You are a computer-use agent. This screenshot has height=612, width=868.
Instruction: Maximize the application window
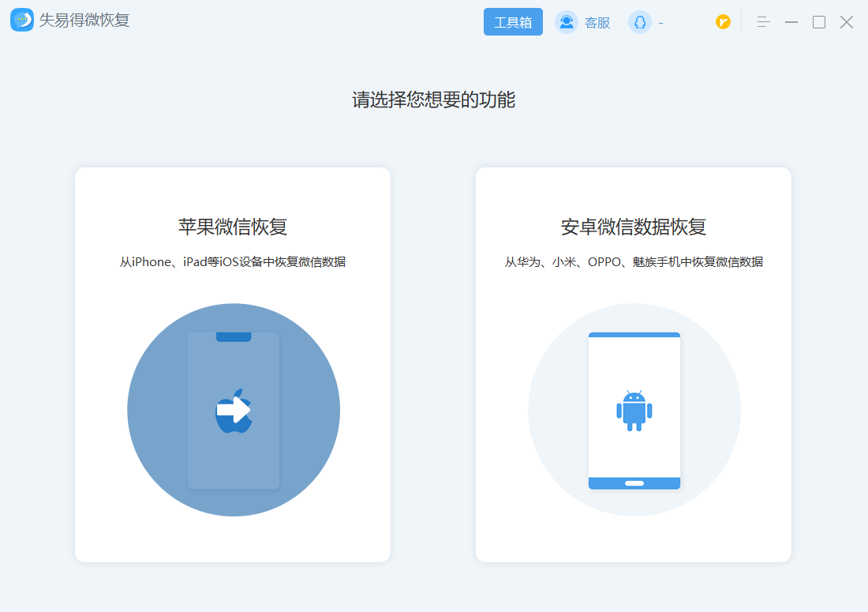pyautogui.click(x=819, y=22)
